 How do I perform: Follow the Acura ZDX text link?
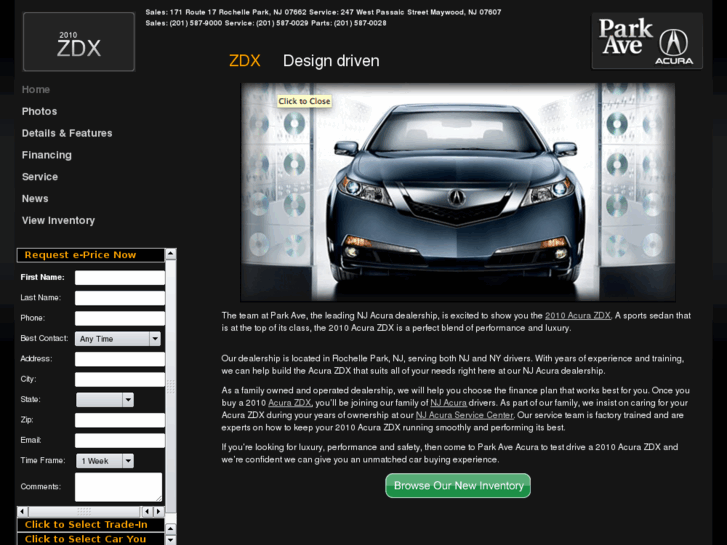(x=290, y=403)
